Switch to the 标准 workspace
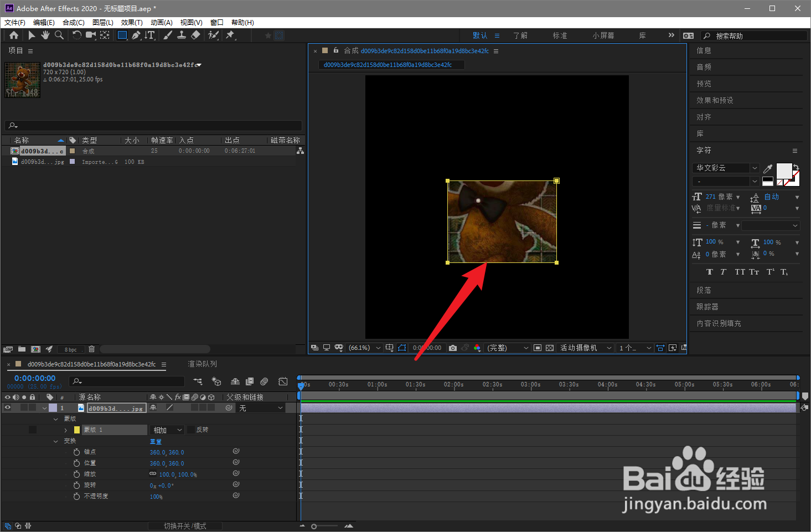The height and width of the screenshot is (532, 811). click(x=560, y=35)
